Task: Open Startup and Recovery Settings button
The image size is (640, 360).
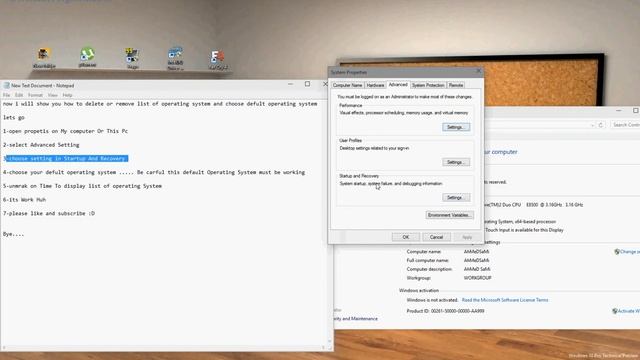Action: [456, 198]
